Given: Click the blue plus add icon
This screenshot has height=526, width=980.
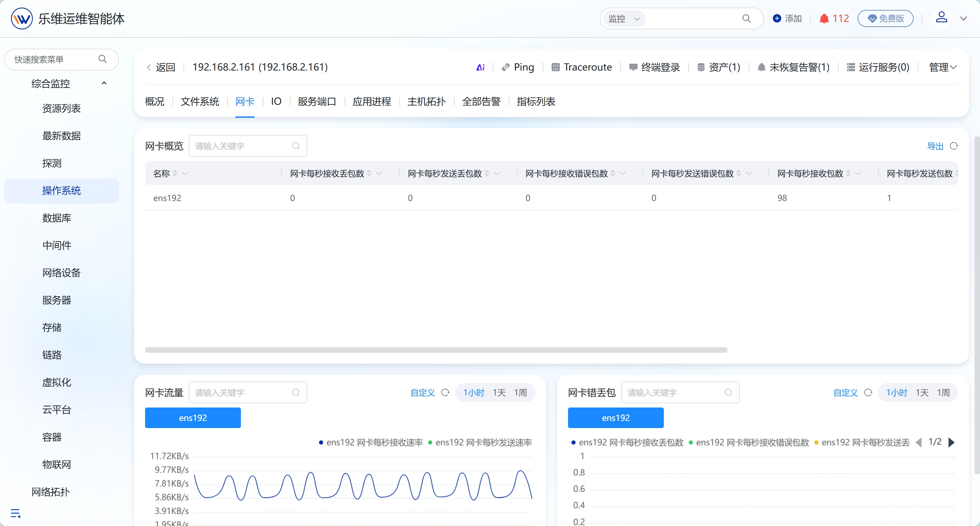Looking at the screenshot, I should click(x=777, y=18).
